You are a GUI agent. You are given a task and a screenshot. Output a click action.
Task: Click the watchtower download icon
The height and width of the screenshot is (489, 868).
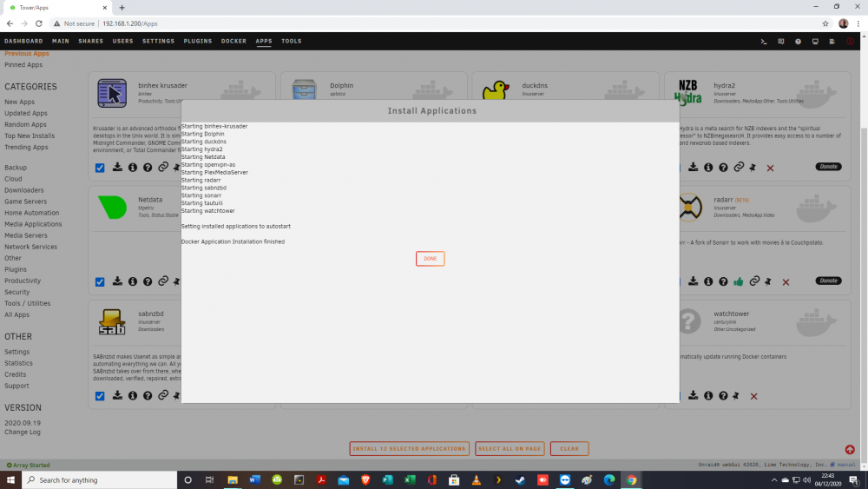(693, 395)
